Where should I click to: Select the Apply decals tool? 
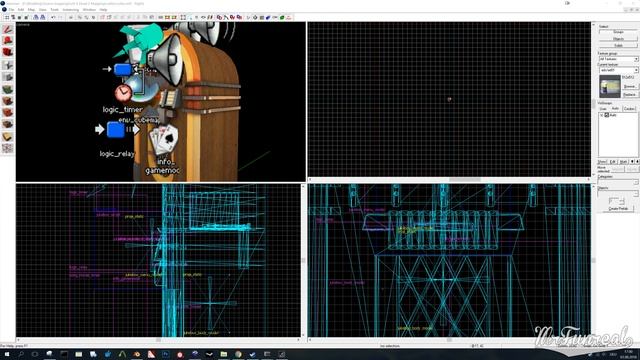pos(7,112)
